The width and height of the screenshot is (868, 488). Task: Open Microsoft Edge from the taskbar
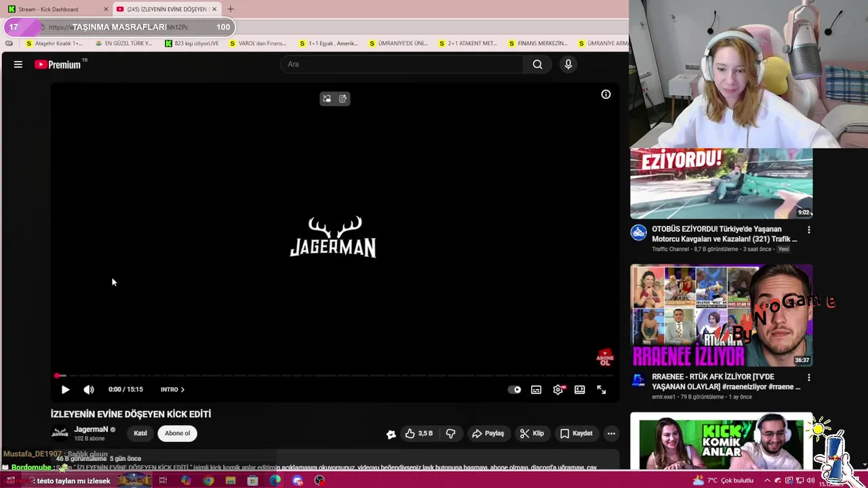[x=275, y=481]
